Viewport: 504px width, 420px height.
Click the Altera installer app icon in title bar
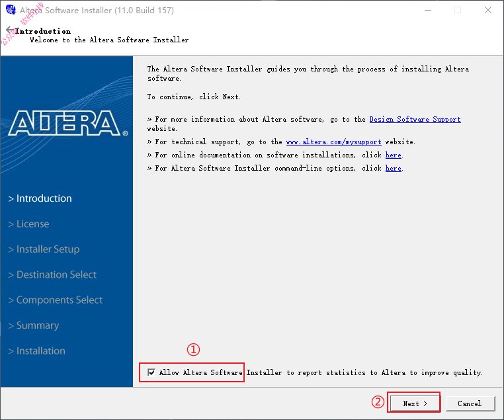[x=11, y=10]
